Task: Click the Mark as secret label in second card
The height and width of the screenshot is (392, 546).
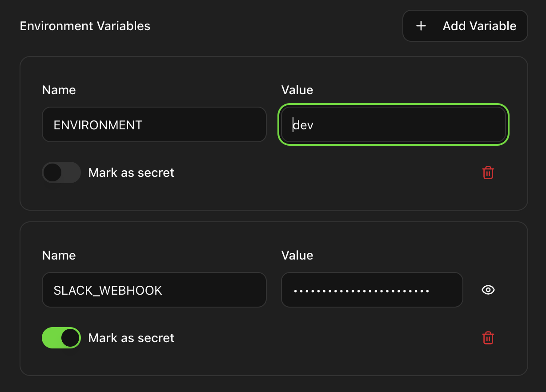Action: coord(131,338)
